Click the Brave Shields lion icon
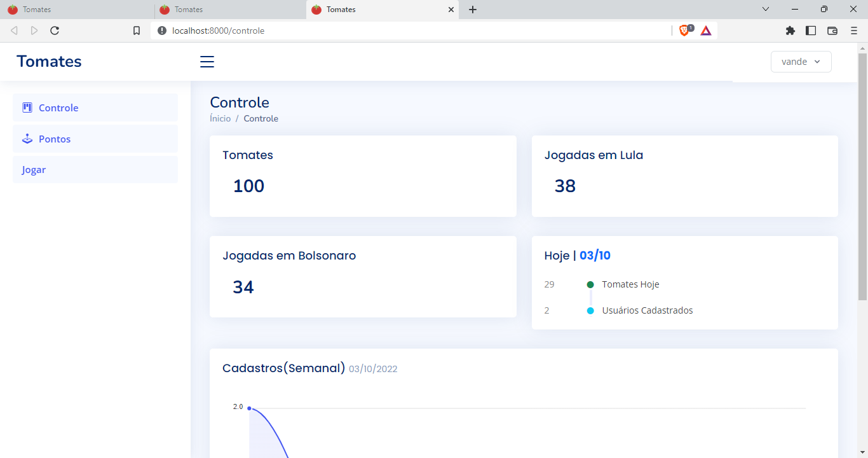Viewport: 868px width, 458px height. (x=685, y=30)
